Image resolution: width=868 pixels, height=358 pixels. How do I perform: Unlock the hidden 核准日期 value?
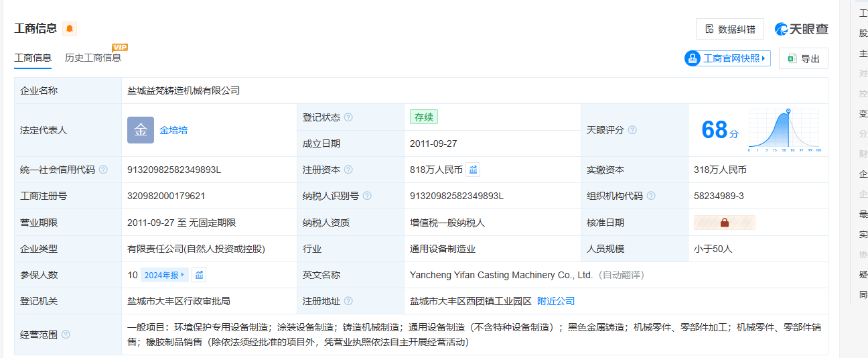(725, 223)
